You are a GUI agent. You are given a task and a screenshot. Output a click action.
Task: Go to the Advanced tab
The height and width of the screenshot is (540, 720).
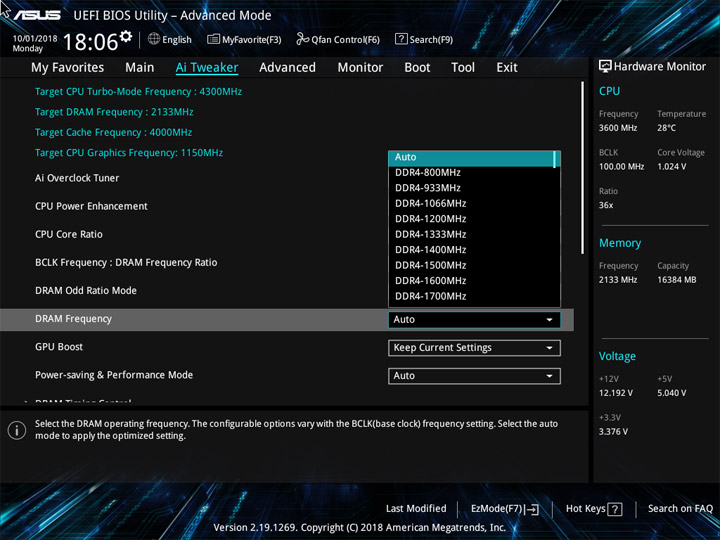[x=287, y=68]
